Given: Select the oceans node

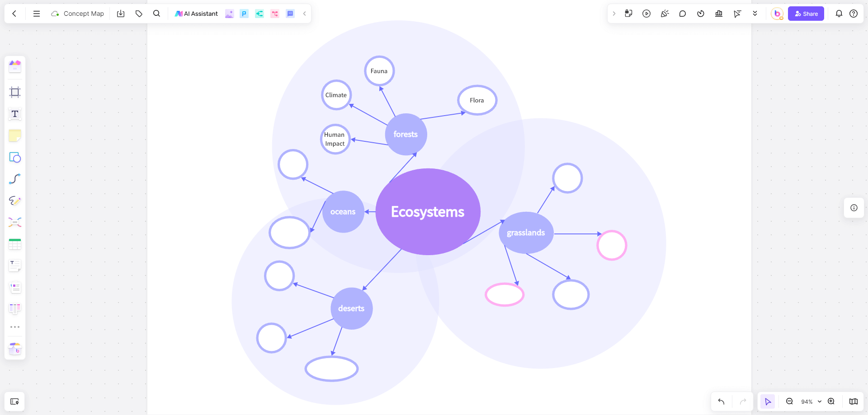Looking at the screenshot, I should 343,212.
